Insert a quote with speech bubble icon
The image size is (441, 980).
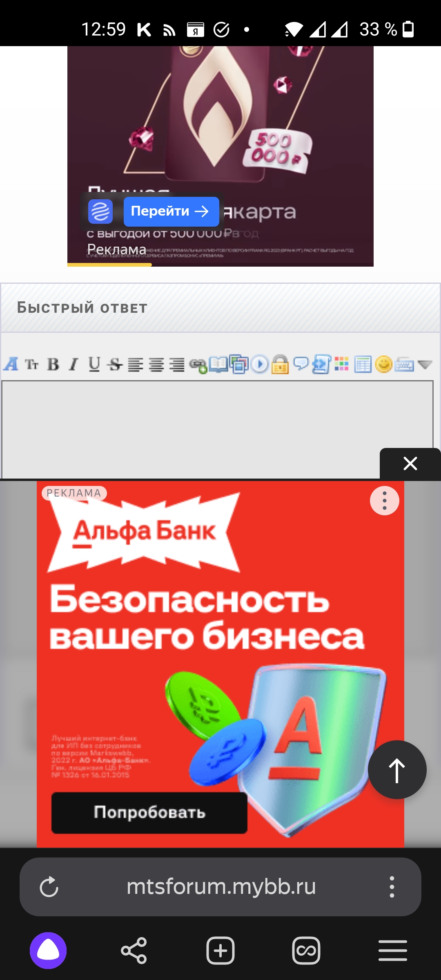(x=301, y=363)
